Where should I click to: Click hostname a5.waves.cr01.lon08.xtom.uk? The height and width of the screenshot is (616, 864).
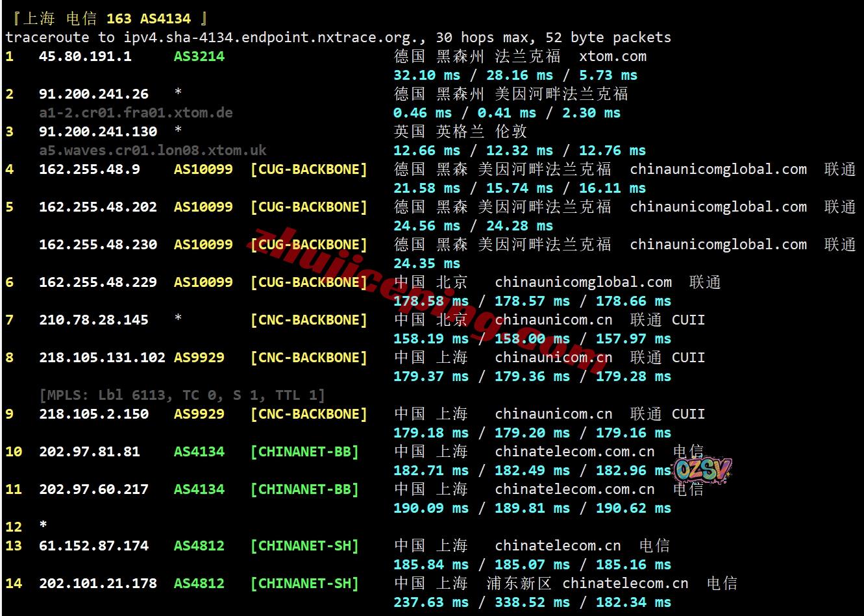[x=153, y=151]
